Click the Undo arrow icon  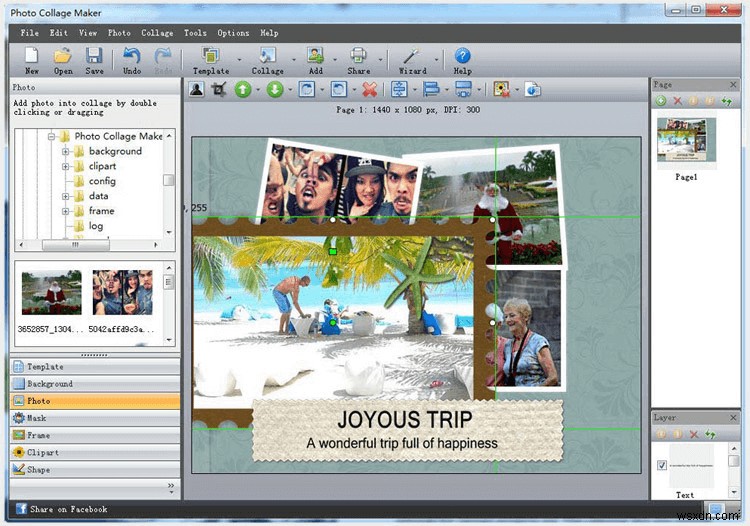pyautogui.click(x=131, y=56)
